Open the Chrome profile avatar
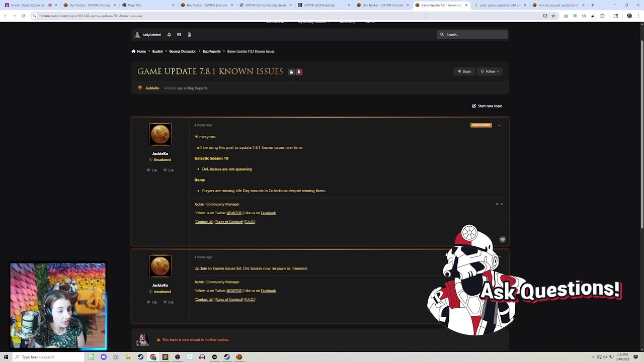Screen dimensions: 644x362 (629, 16)
